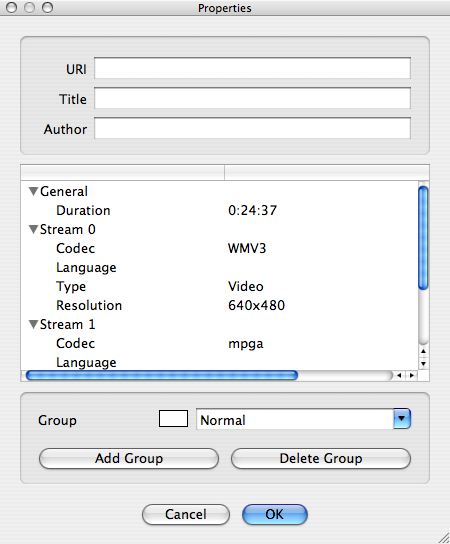Select the Duration row in the tree
The image size is (450, 544).
pyautogui.click(x=219, y=211)
